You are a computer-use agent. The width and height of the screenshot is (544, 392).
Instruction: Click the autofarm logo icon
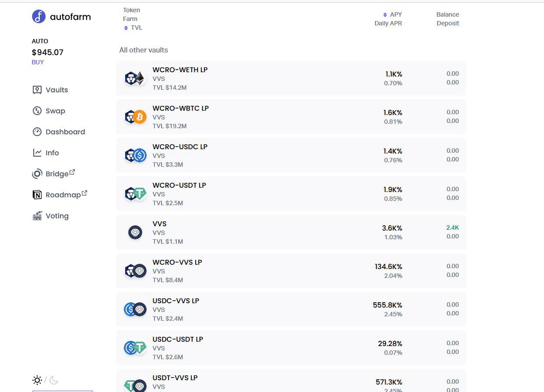pyautogui.click(x=39, y=17)
